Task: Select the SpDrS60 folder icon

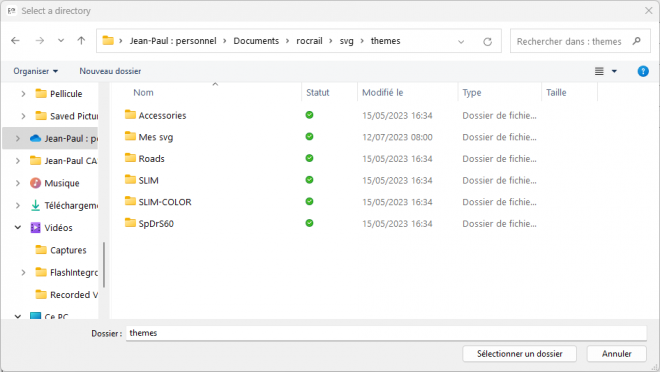Action: coord(130,223)
